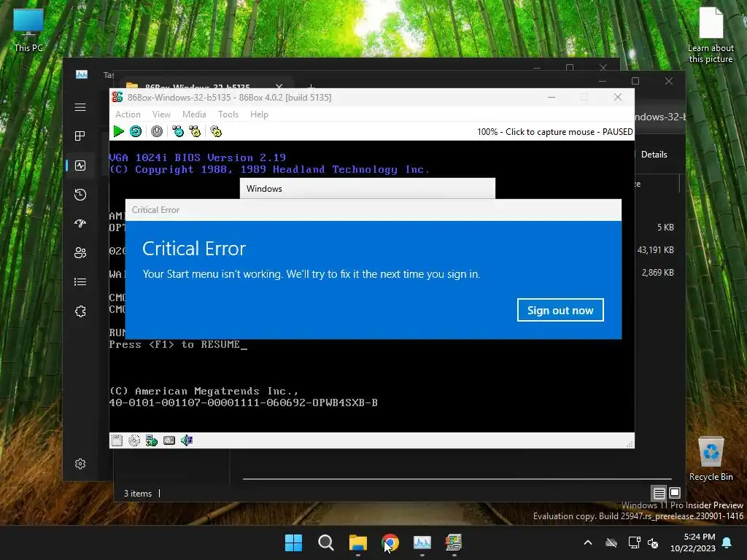Screen dimensions: 747x560
Task: Switch to 86Box from the taskbar
Action: point(454,542)
